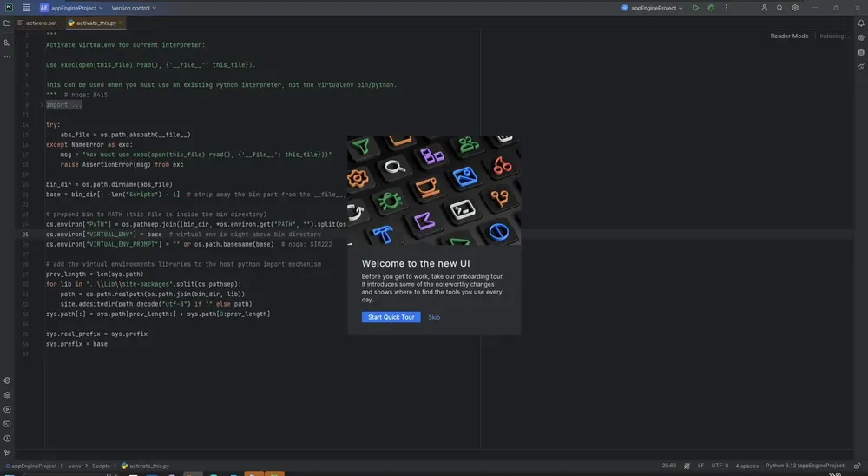
Task: Expand the folded import block
Action: pos(63,105)
